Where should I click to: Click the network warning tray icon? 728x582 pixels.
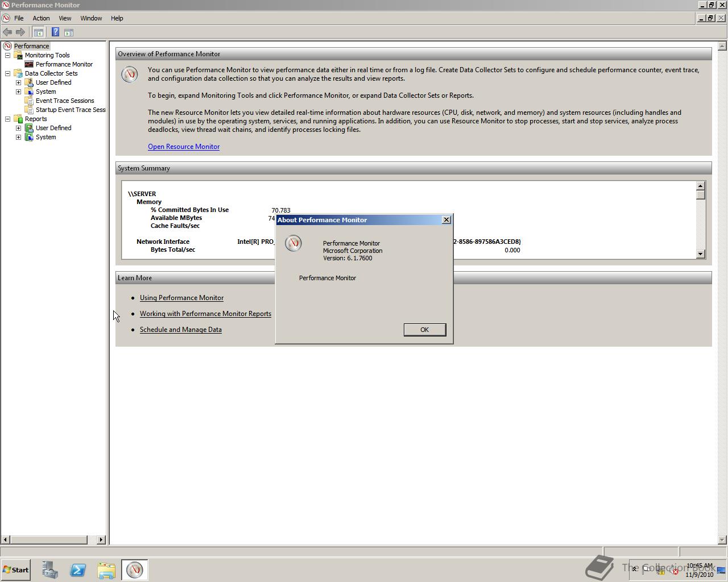click(x=661, y=570)
